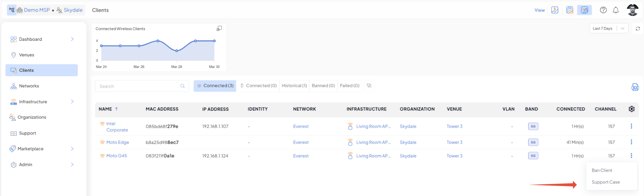This screenshot has height=196, width=644.
Task: Click the first view mode icon beside View
Action: [x=555, y=10]
